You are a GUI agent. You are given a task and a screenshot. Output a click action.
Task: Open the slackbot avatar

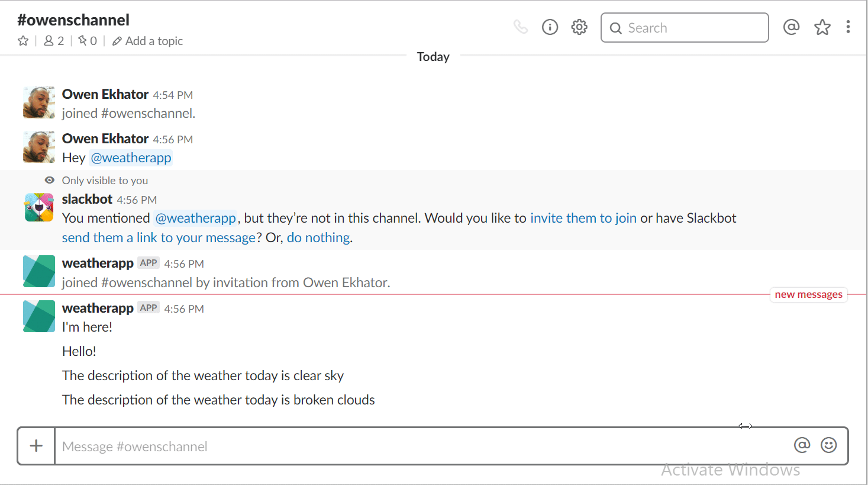pyautogui.click(x=39, y=207)
